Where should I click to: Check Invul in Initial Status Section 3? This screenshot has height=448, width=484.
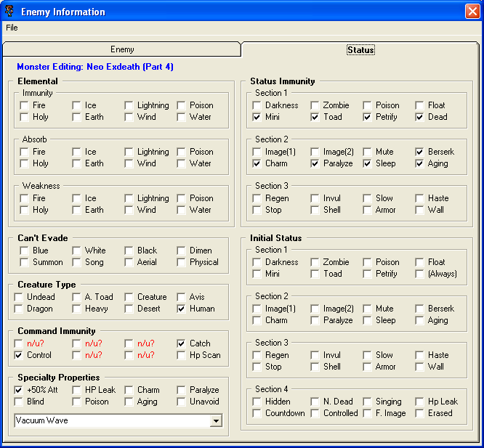(x=315, y=355)
